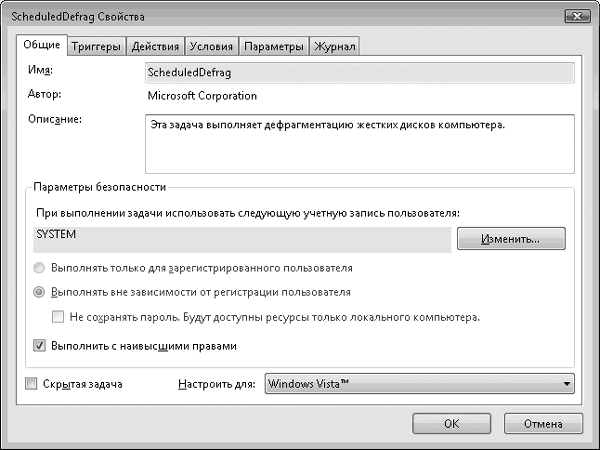Click the Общие tab
The height and width of the screenshot is (450, 600).
(x=44, y=46)
